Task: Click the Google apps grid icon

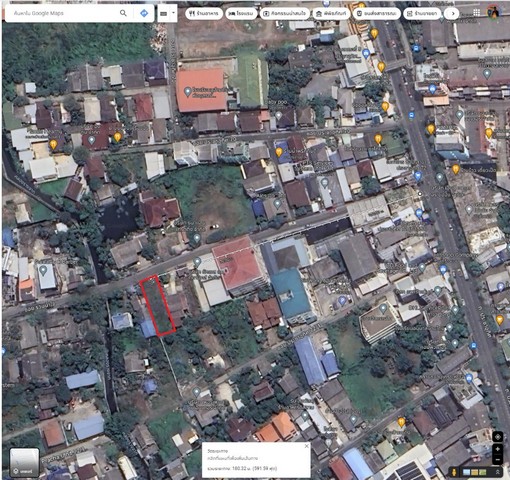Action: [477, 13]
